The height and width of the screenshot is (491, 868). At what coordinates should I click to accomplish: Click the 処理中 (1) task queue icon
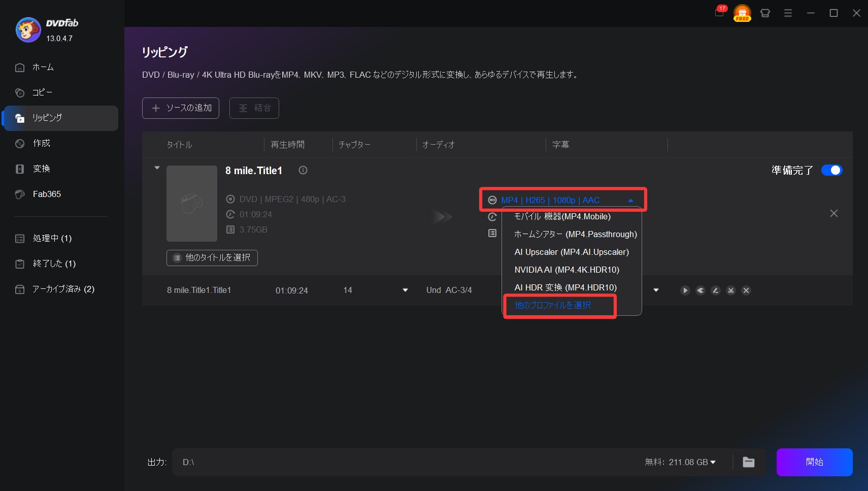pos(20,238)
